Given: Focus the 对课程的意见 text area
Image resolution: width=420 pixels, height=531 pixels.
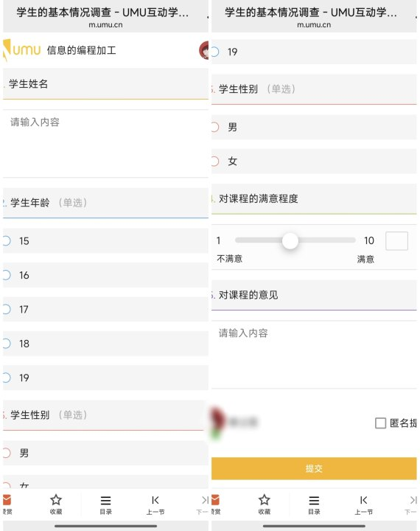Looking at the screenshot, I should (314, 355).
